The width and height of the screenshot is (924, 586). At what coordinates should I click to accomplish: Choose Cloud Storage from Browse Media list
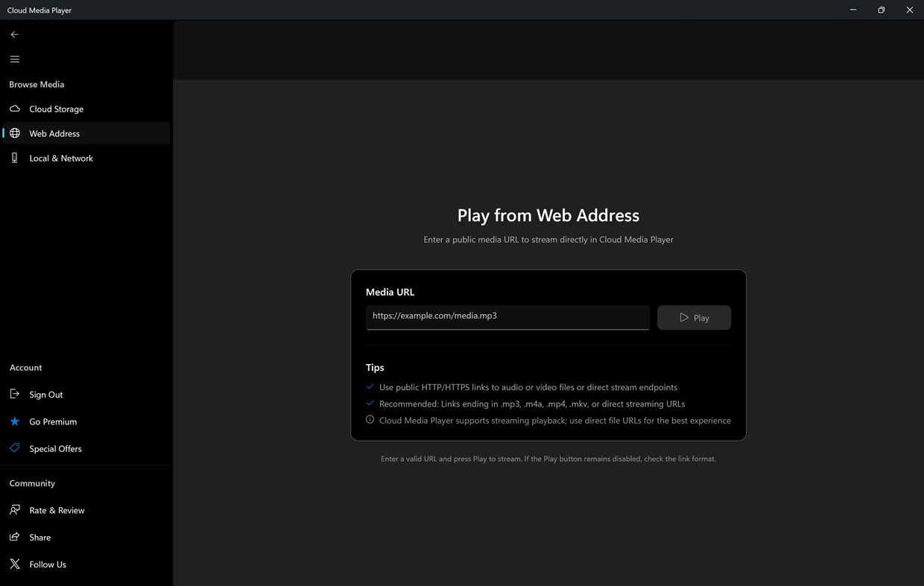click(56, 109)
